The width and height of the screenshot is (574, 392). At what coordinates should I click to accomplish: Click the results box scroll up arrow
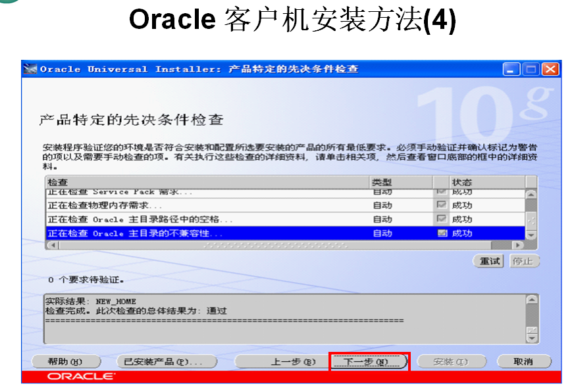[x=531, y=300]
